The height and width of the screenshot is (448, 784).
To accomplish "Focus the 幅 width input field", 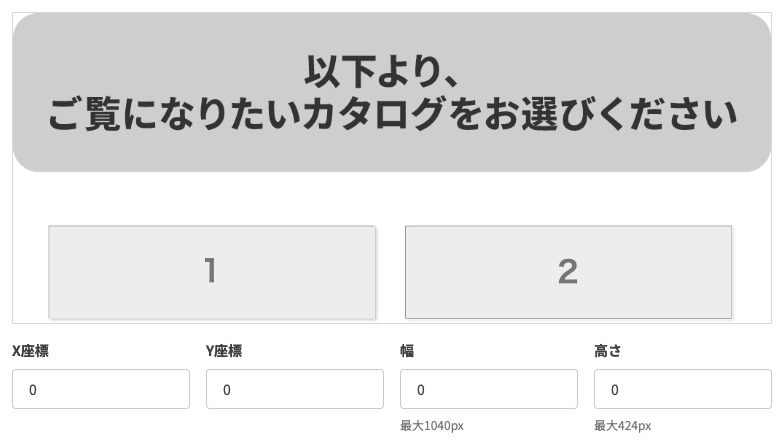I will point(489,389).
